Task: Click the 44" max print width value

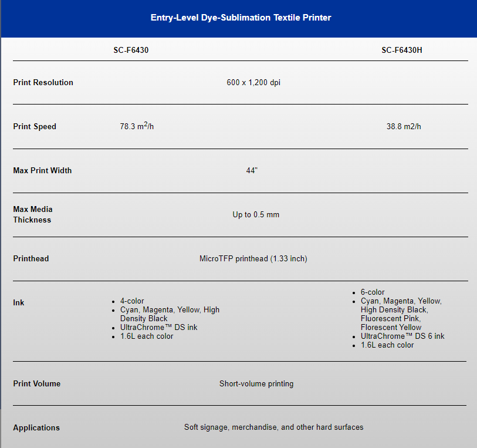Action: (x=252, y=170)
